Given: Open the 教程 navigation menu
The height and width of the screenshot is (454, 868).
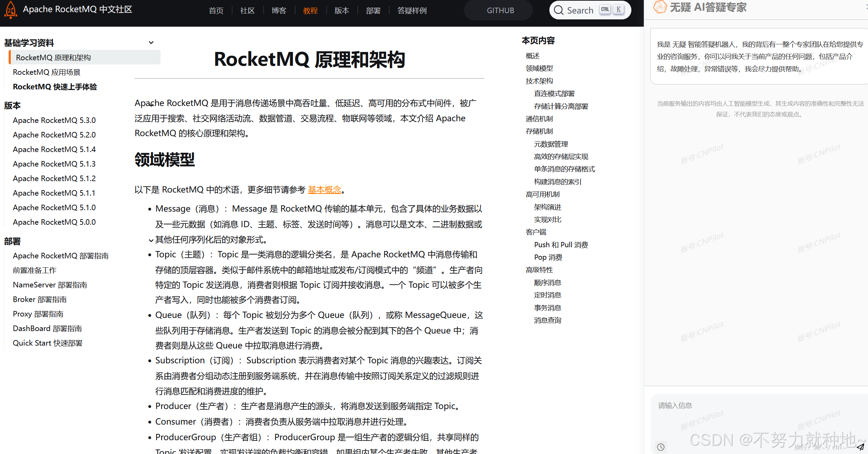Looking at the screenshot, I should pyautogui.click(x=310, y=11).
